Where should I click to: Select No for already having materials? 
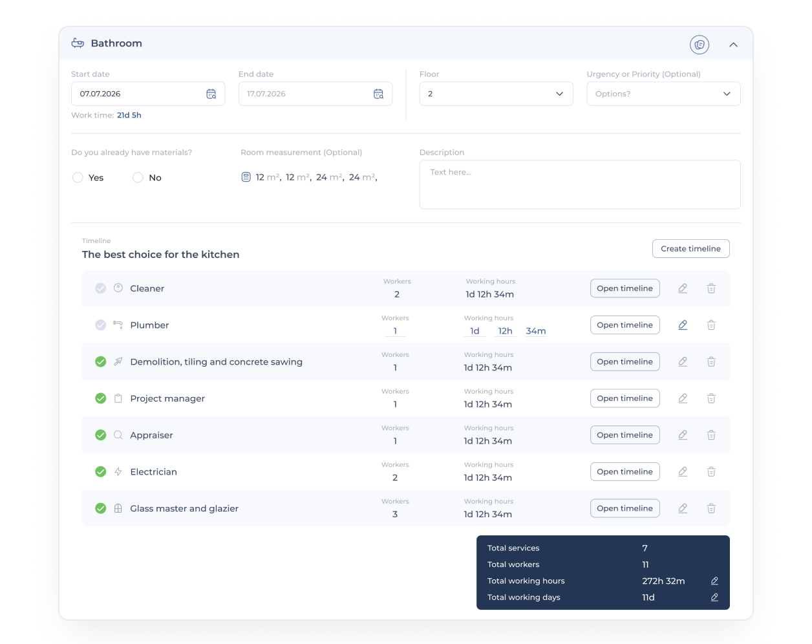(138, 178)
